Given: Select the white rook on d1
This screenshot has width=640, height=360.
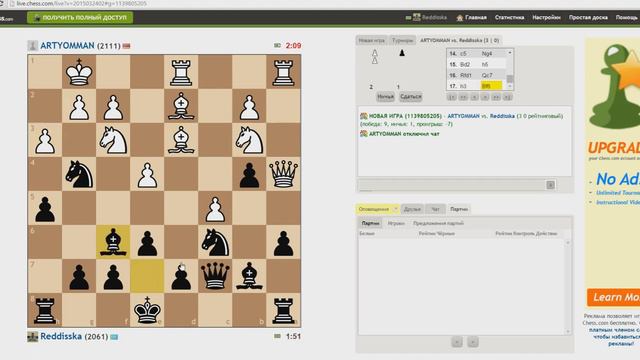Looking at the screenshot, I should click(x=181, y=72).
